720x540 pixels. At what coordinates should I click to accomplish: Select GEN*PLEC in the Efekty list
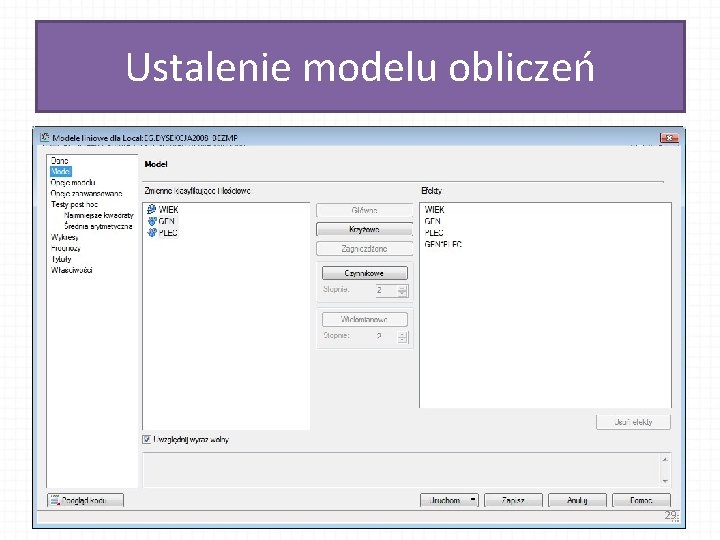pos(443,244)
